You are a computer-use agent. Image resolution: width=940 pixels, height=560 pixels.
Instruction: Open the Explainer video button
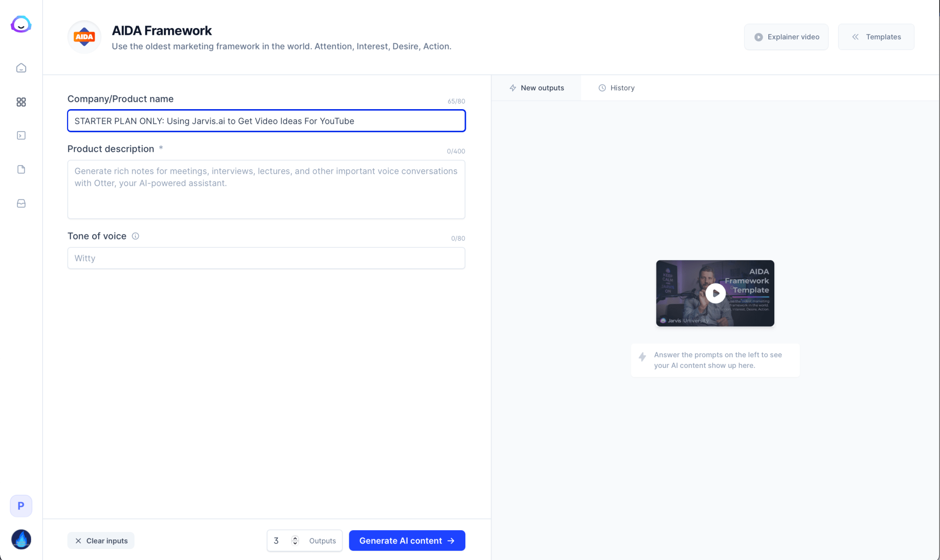[786, 37]
